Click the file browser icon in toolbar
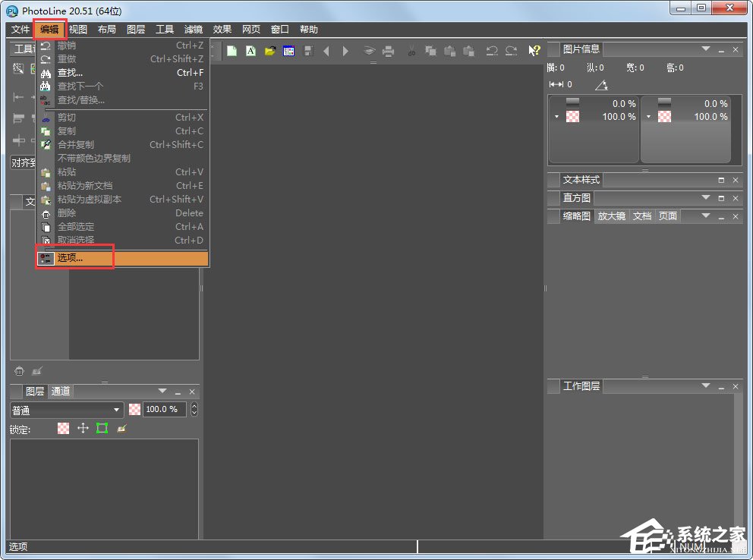 pos(288,51)
